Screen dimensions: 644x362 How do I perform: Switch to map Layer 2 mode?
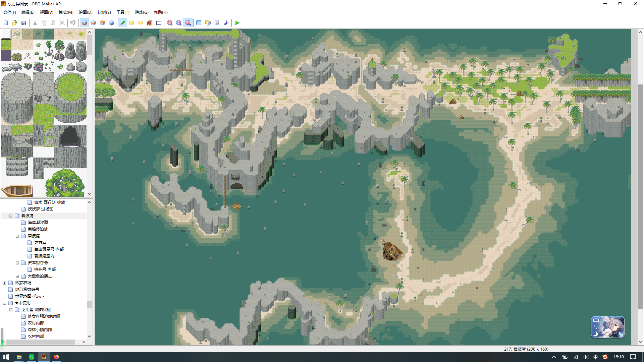93,23
